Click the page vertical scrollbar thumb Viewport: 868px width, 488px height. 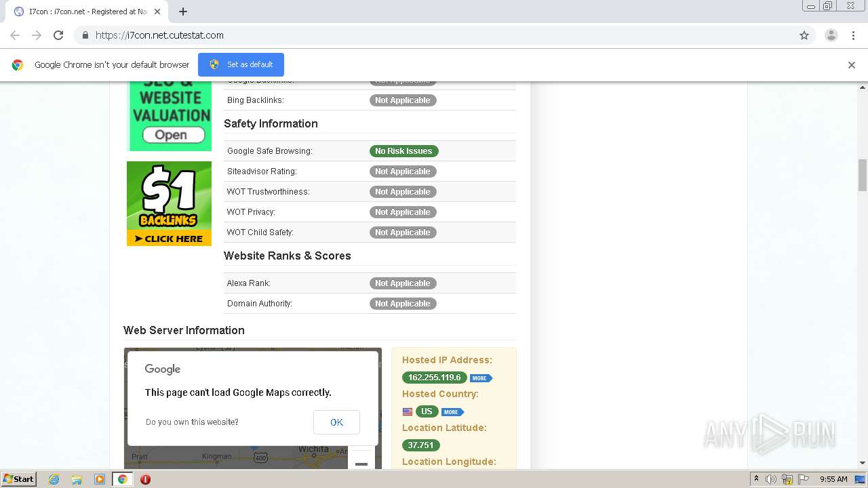pyautogui.click(x=863, y=175)
